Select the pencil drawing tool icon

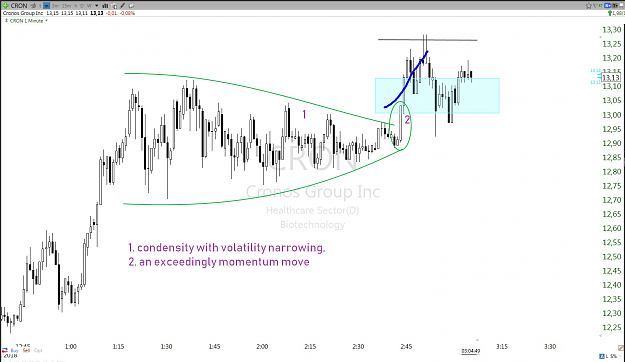click(122, 6)
